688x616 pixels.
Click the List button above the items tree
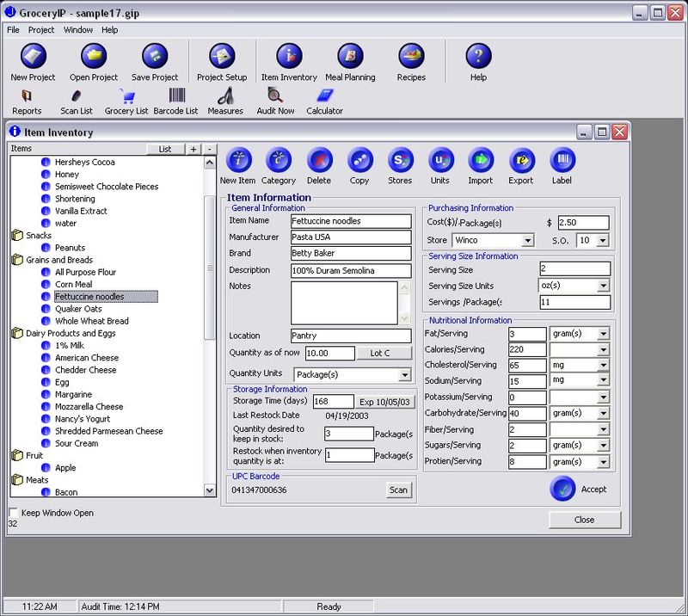(165, 150)
